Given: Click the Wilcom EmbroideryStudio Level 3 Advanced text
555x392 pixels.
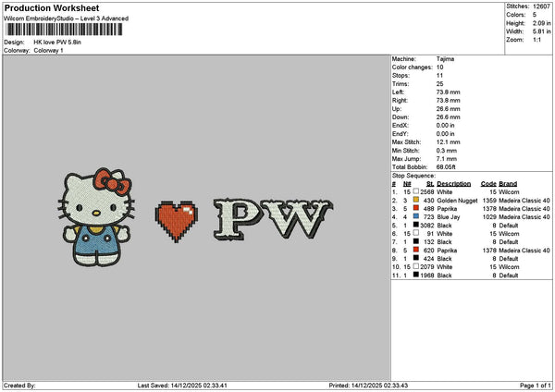Looking at the screenshot, I should 66,18.
